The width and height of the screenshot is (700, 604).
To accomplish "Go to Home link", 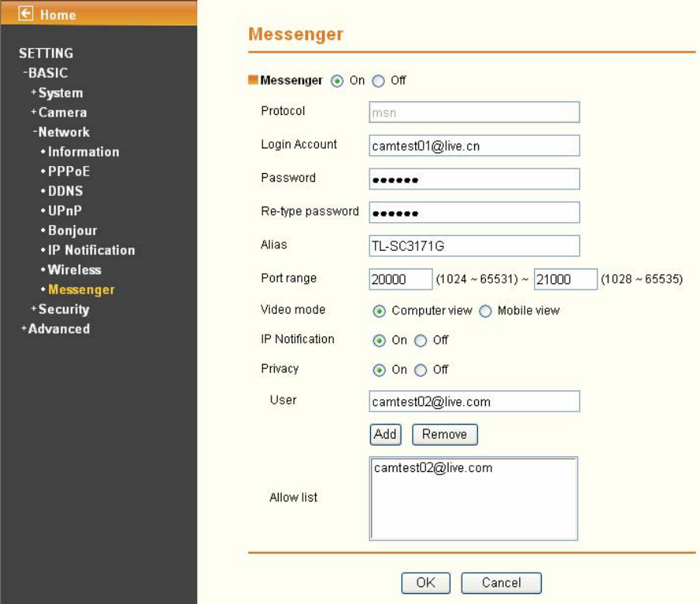I will tap(58, 15).
